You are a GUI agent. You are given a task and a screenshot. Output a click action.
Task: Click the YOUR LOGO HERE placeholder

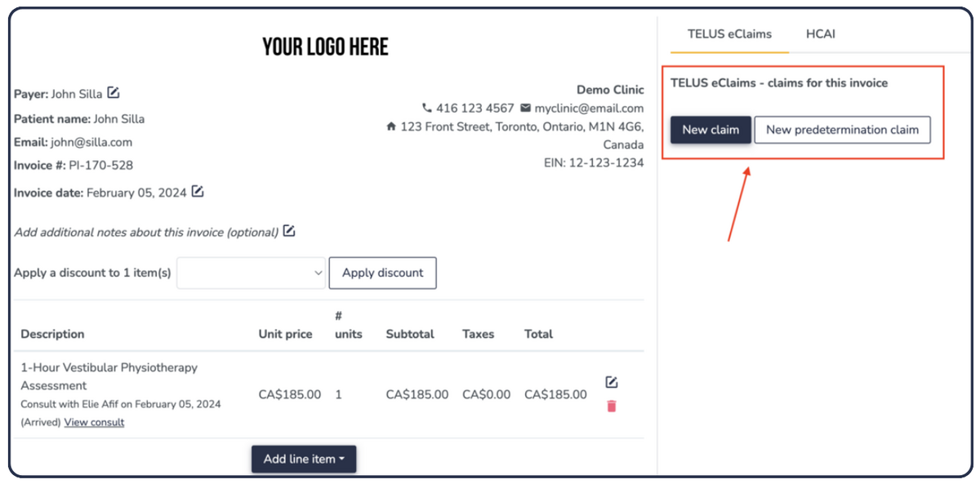[x=325, y=47]
